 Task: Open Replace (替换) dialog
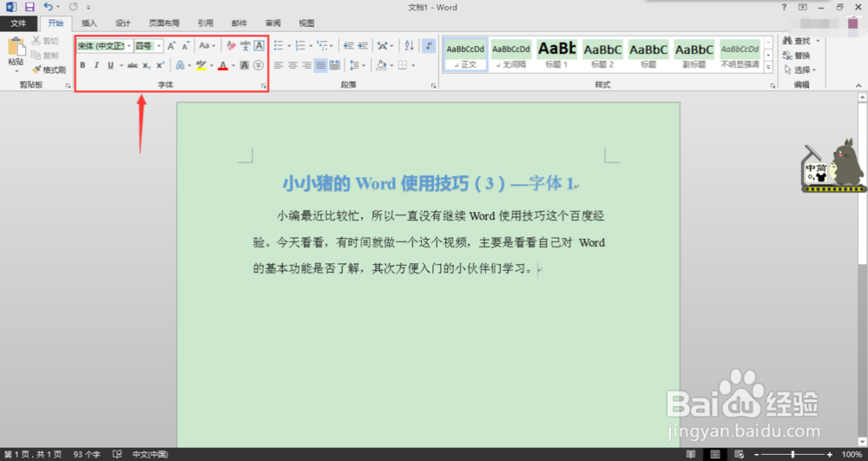pyautogui.click(x=797, y=56)
